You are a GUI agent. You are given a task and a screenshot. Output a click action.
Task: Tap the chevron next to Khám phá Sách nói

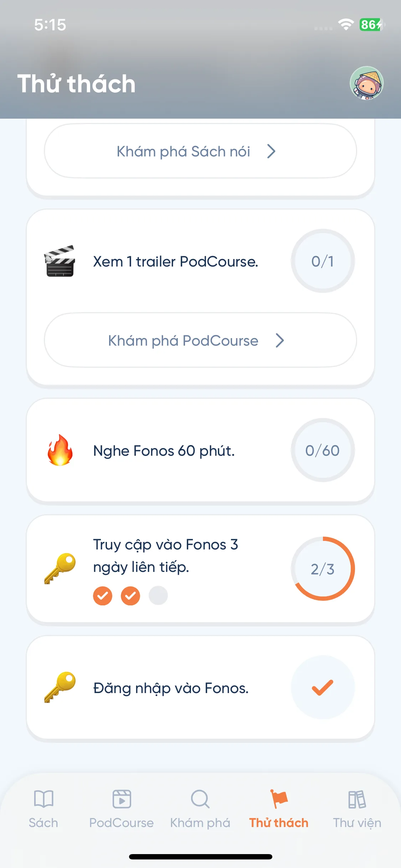click(x=272, y=151)
